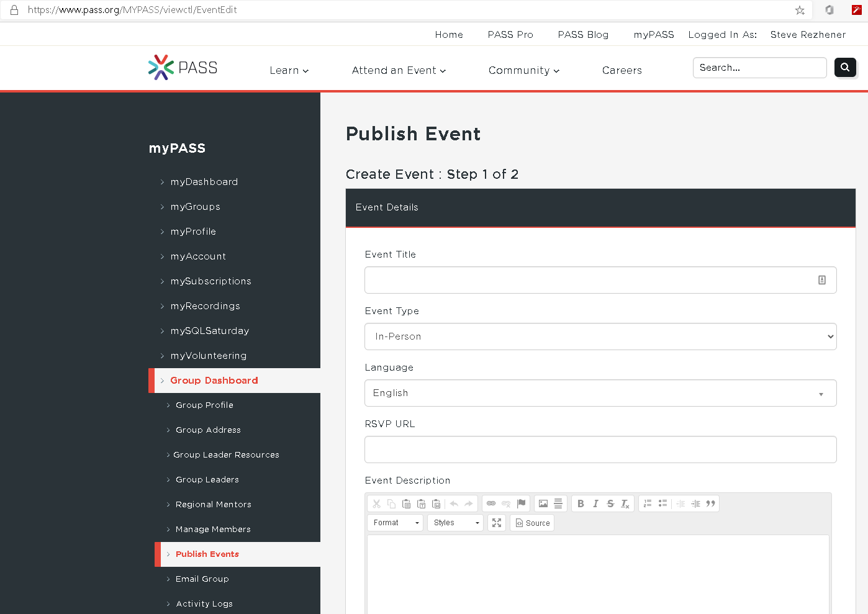Expand the Attend an Event menu

[x=398, y=70]
